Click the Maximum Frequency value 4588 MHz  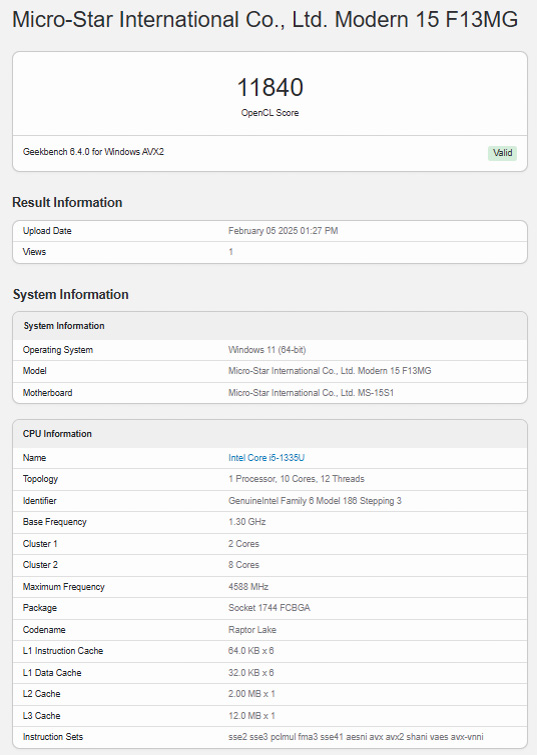(x=249, y=586)
